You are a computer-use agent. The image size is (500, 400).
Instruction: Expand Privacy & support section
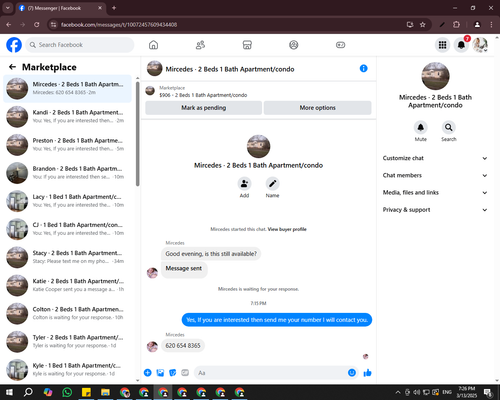click(435, 210)
